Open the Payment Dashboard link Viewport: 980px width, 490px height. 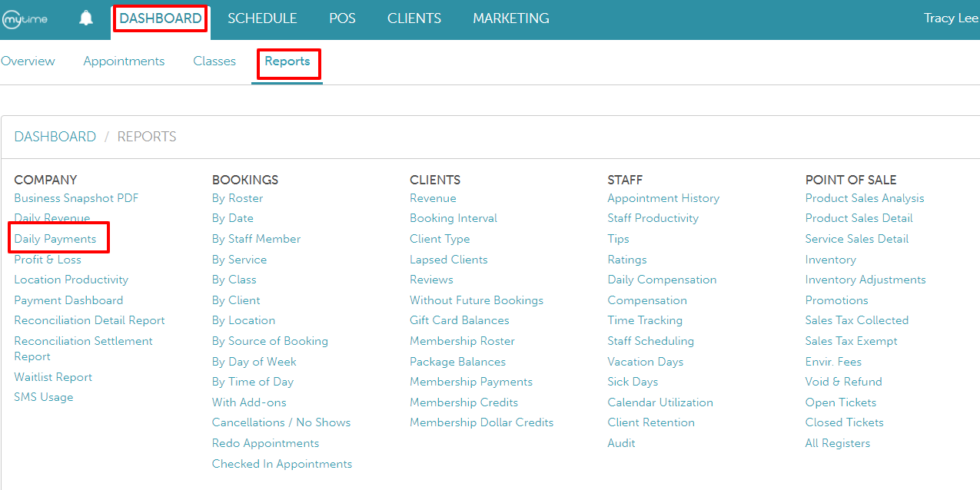(68, 300)
